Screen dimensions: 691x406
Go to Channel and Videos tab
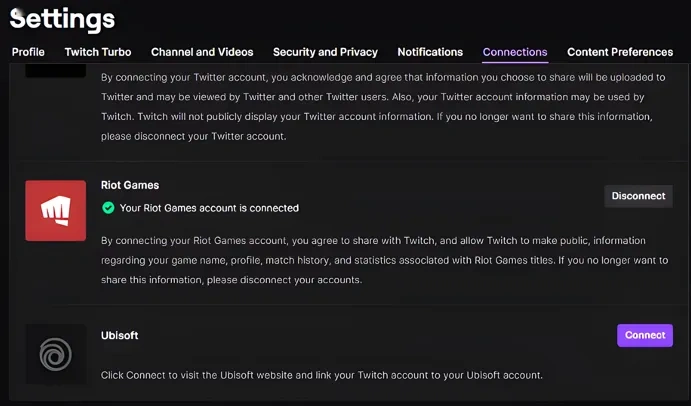coord(202,52)
